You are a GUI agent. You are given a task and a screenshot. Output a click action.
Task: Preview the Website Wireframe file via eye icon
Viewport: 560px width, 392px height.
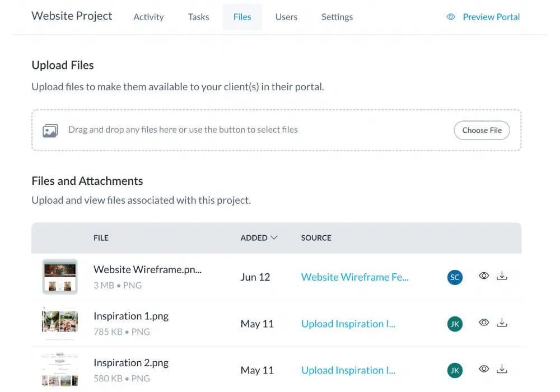[x=484, y=276]
